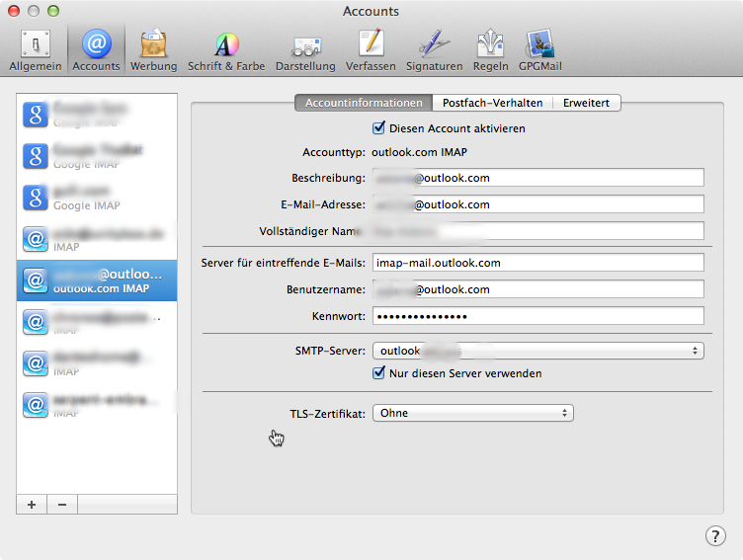This screenshot has width=743, height=560.
Task: Click the Benutzername text field
Action: [x=538, y=289]
